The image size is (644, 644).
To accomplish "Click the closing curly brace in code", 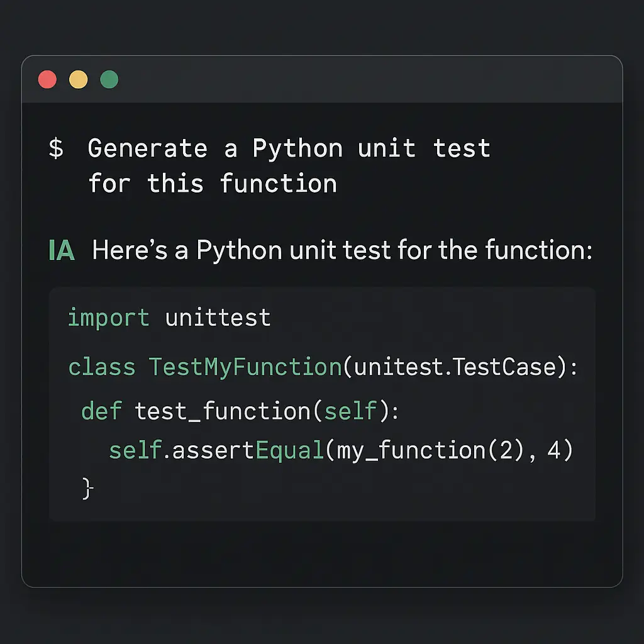I will coord(87,488).
